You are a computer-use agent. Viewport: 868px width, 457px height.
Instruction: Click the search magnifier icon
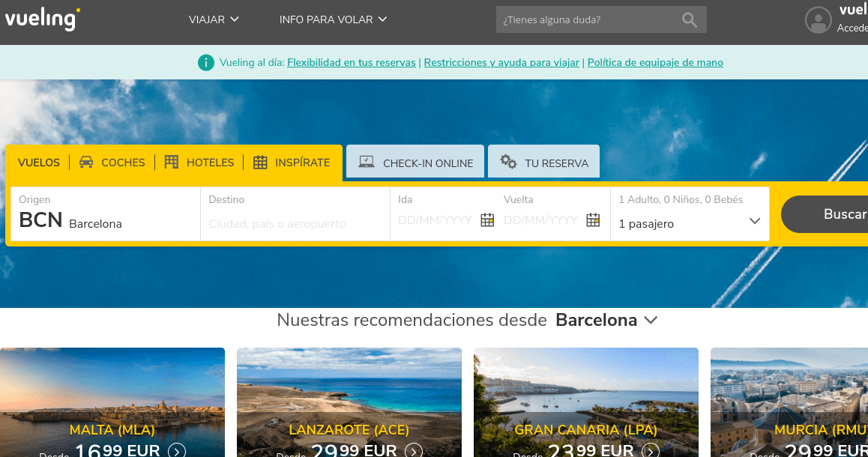pos(690,20)
